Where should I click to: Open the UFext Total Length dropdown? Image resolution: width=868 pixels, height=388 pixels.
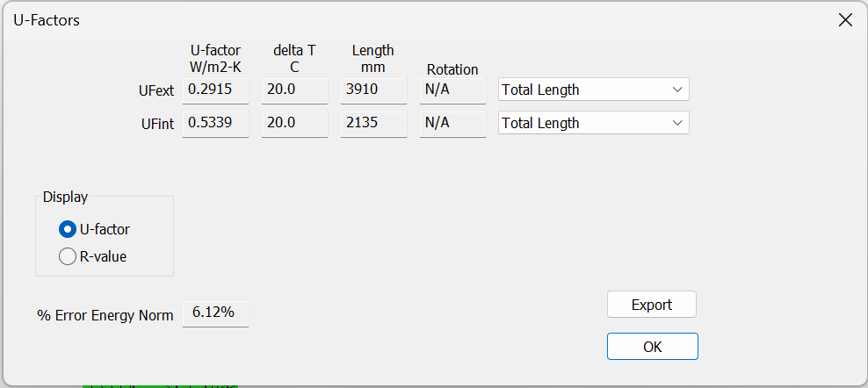[x=593, y=90]
